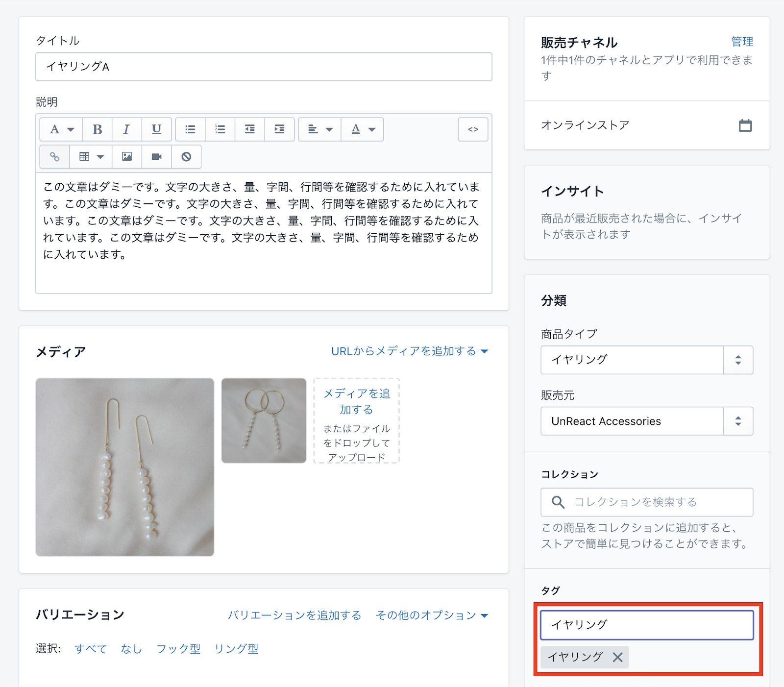Click バリエーションを追加する link

294,615
